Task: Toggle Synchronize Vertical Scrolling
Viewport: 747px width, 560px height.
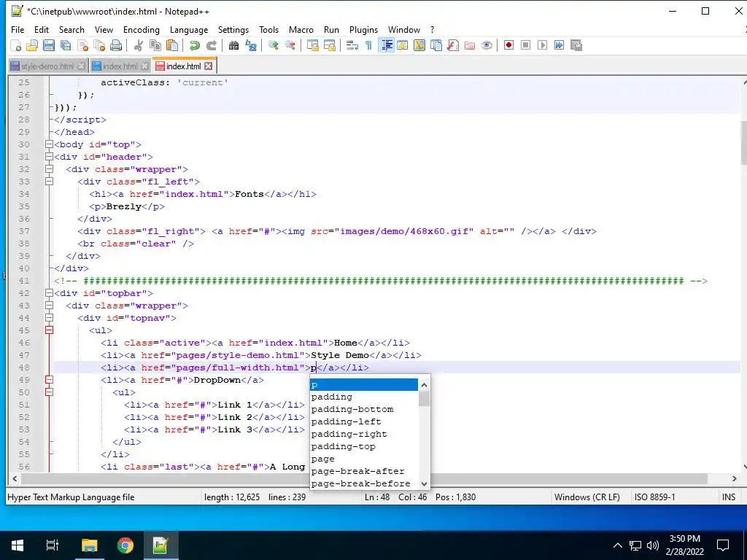Action: [312, 45]
